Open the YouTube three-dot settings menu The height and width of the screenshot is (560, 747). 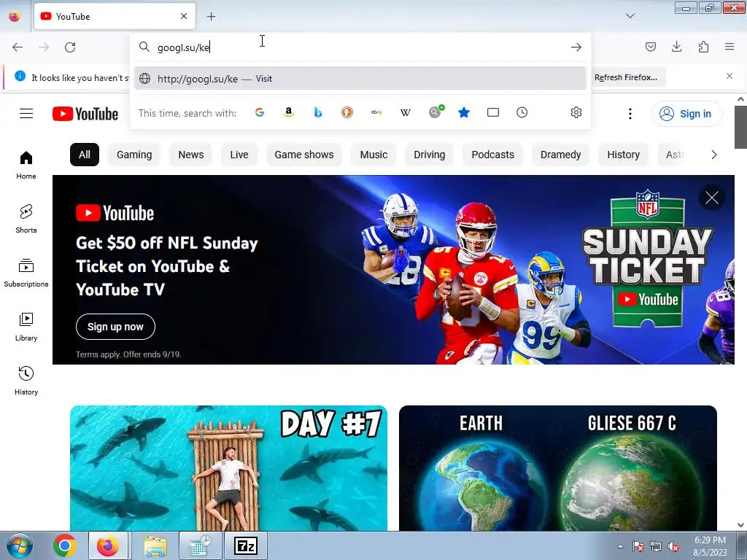point(630,114)
